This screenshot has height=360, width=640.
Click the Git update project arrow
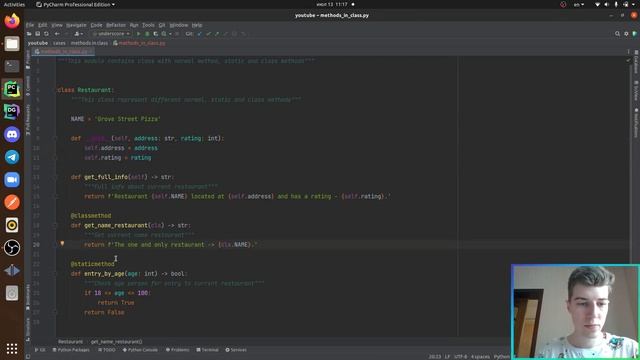[200, 34]
